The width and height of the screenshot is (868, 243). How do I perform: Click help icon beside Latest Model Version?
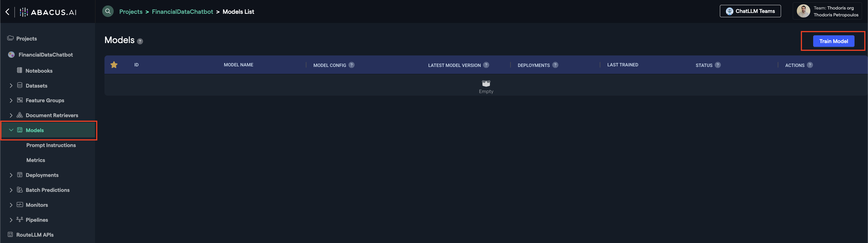(x=486, y=65)
